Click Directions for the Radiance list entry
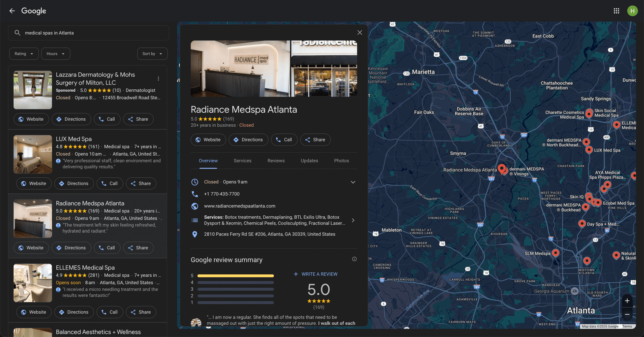This screenshot has height=337, width=644. point(71,248)
